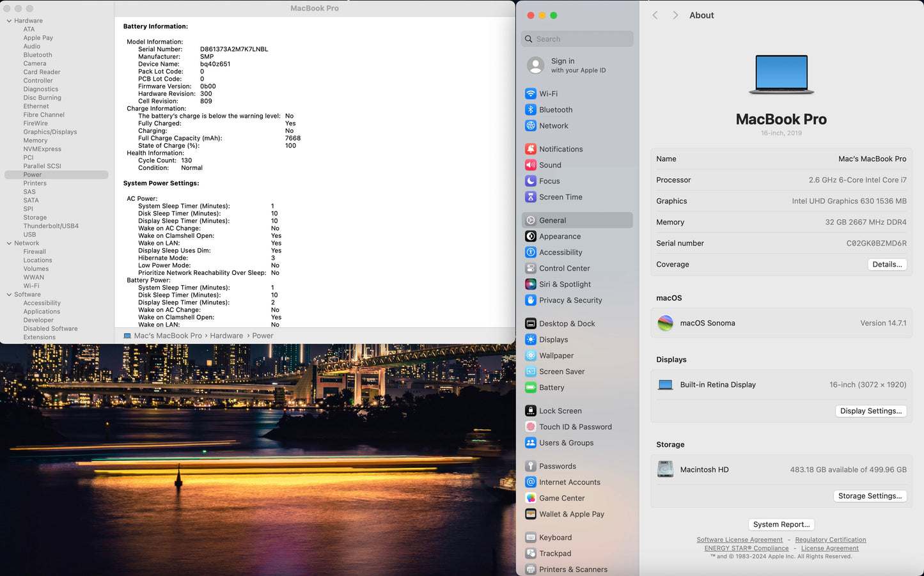Screen dimensions: 924x576
Task: Select Battery icon in settings sidebar
Action: tap(531, 387)
